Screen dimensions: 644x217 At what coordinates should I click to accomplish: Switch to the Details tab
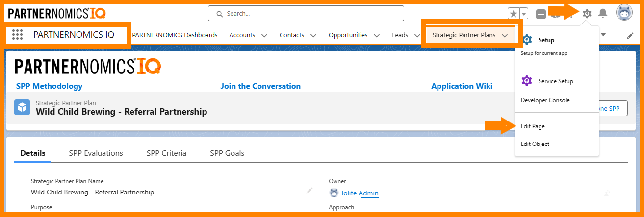click(33, 153)
